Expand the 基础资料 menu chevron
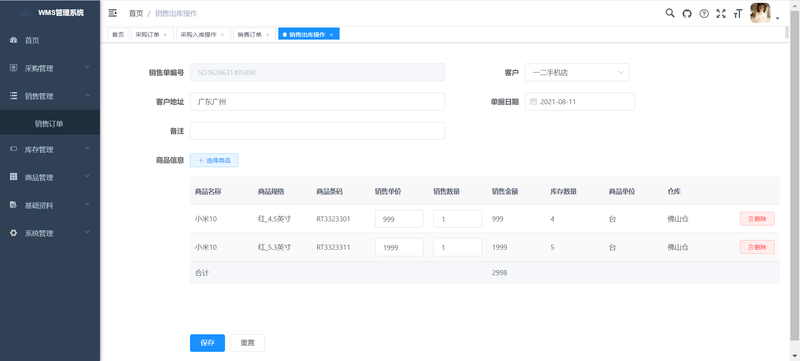Viewport: 800px width, 361px height. 87,204
